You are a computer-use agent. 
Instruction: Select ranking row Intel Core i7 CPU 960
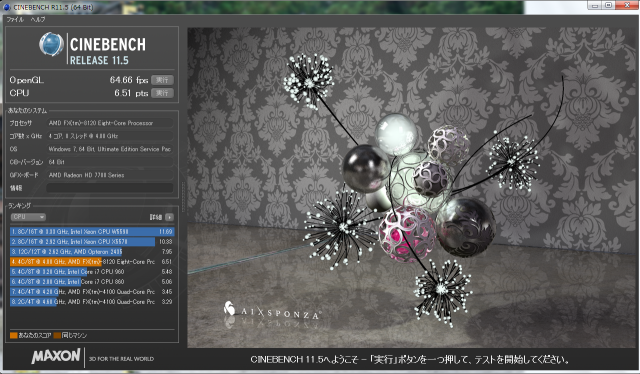(x=92, y=272)
